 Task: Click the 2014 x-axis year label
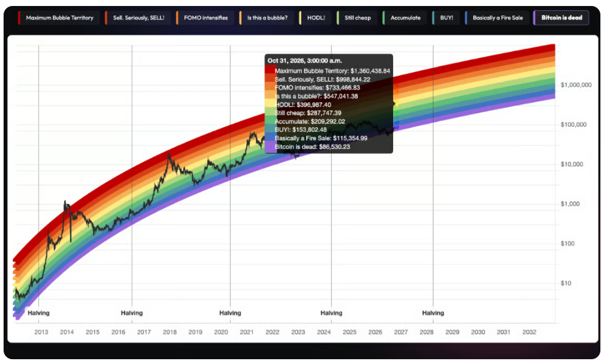point(67,332)
